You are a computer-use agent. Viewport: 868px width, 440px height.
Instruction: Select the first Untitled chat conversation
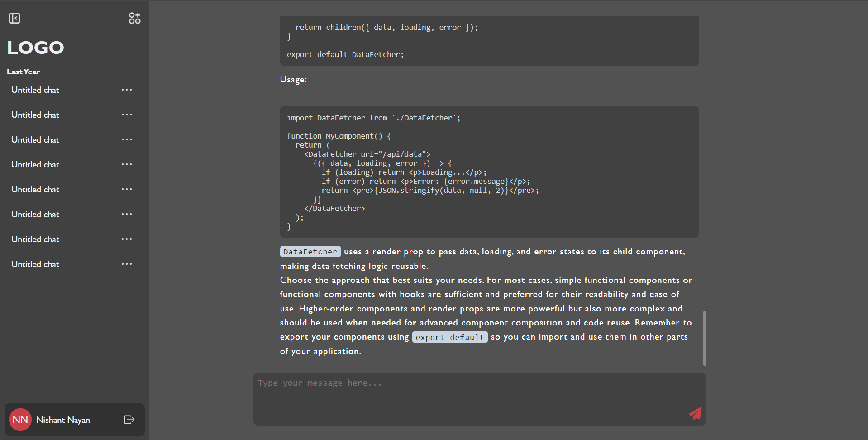tap(35, 90)
